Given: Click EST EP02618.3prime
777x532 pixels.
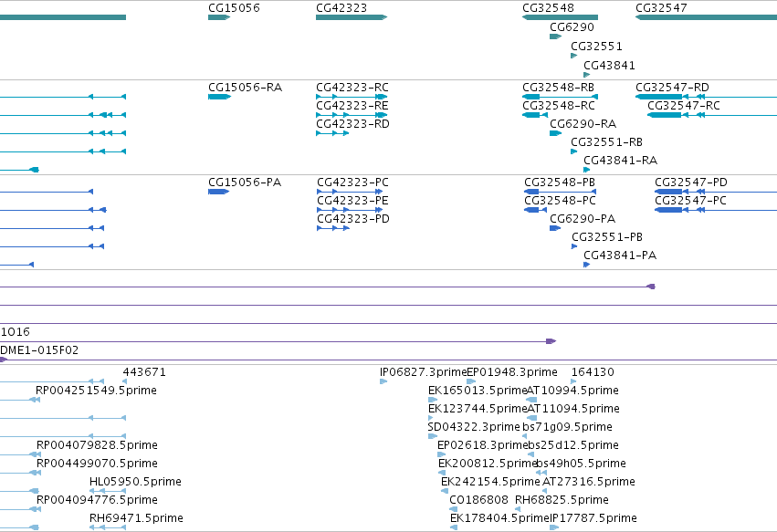Looking at the screenshot, I should tap(483, 445).
